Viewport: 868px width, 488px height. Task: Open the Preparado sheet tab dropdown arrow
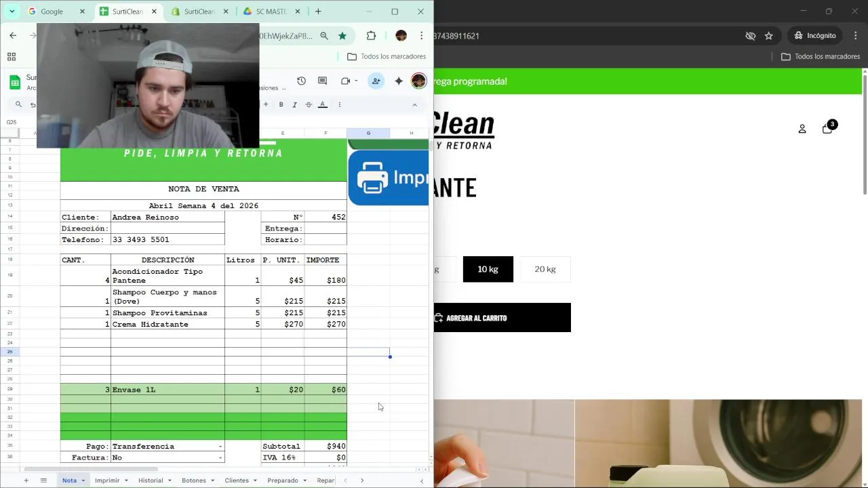click(x=304, y=481)
